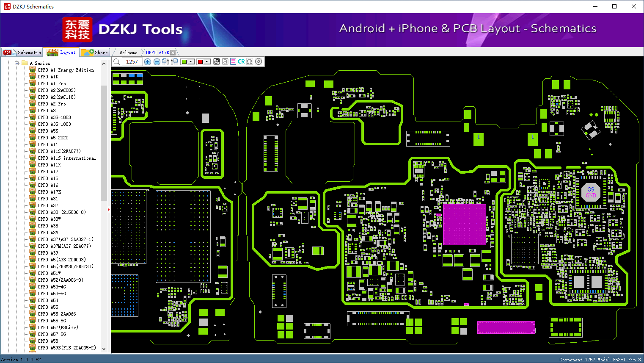Click the rotate board clockwise icon
This screenshot has width=644, height=363.
[x=165, y=62]
